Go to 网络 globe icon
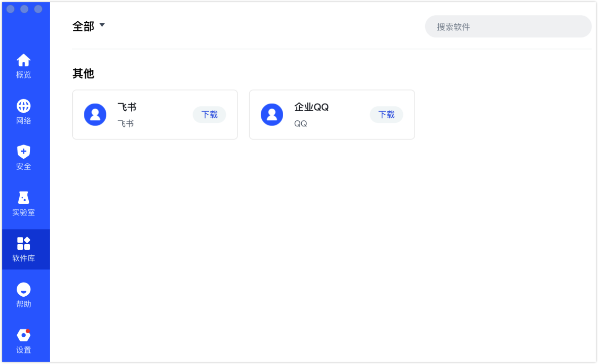598x364 pixels. point(24,106)
